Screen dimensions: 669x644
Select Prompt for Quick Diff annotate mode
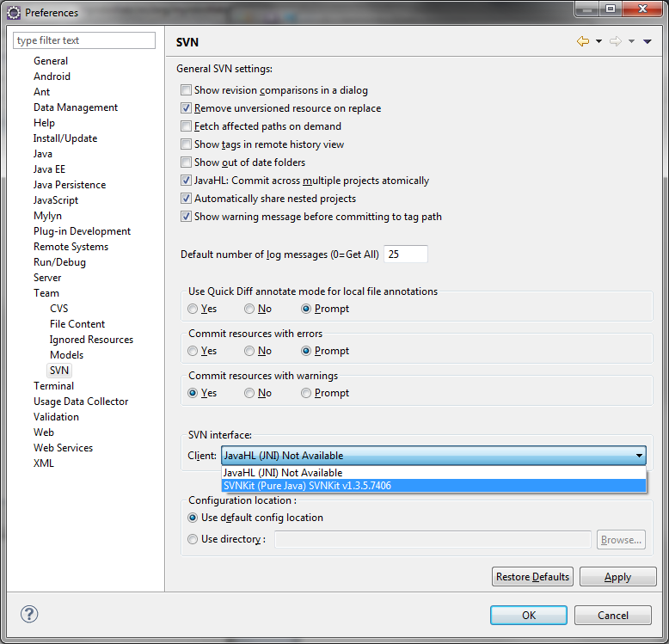coord(306,309)
